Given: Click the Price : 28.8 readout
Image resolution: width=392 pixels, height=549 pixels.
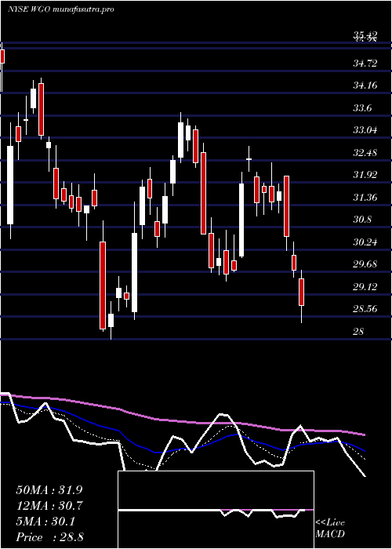Looking at the screenshot, I should coord(49,537).
